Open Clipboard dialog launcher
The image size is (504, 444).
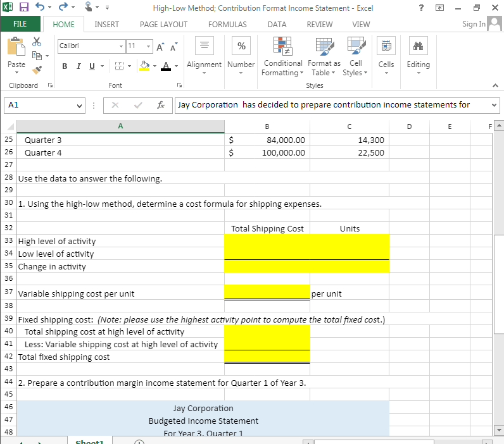[50, 85]
